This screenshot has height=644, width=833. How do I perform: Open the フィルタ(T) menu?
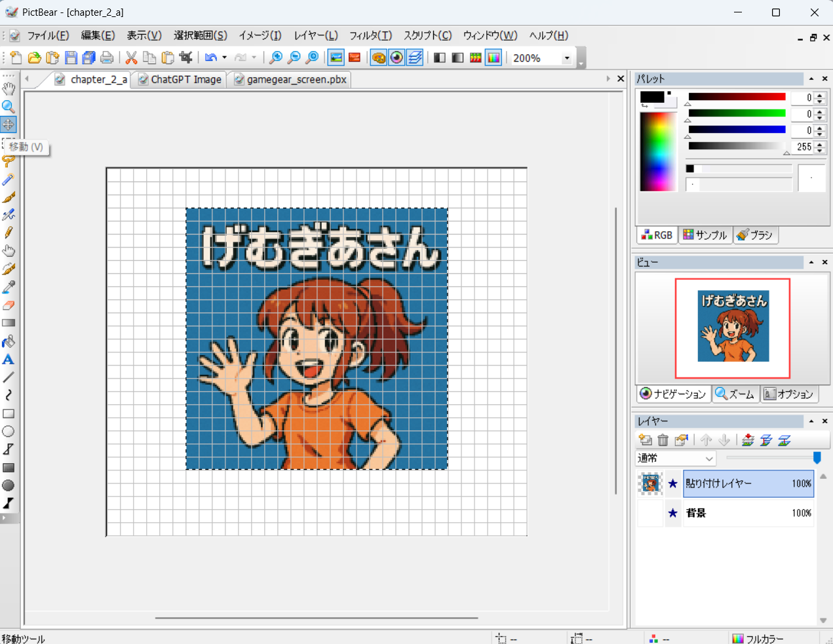tap(370, 35)
